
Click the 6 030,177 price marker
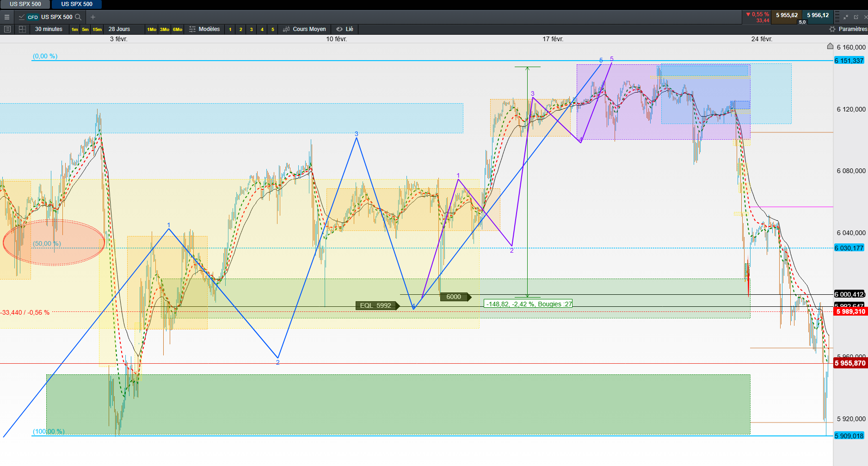[850, 248]
